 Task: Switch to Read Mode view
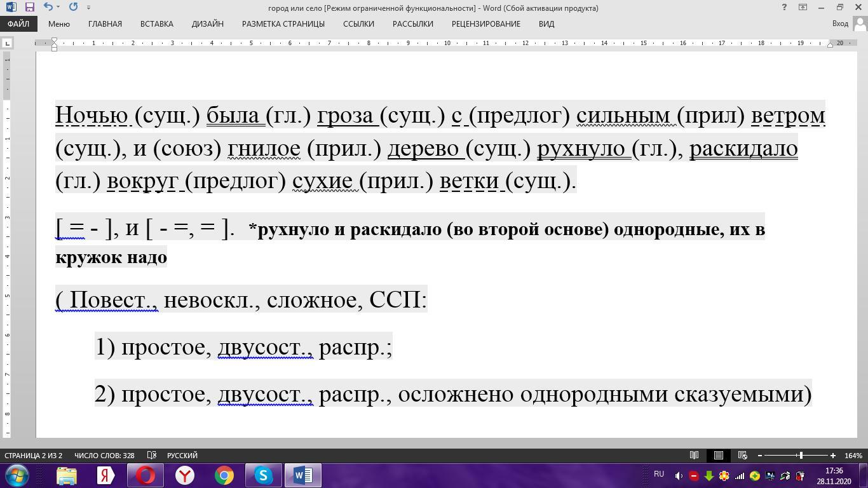coord(694,456)
